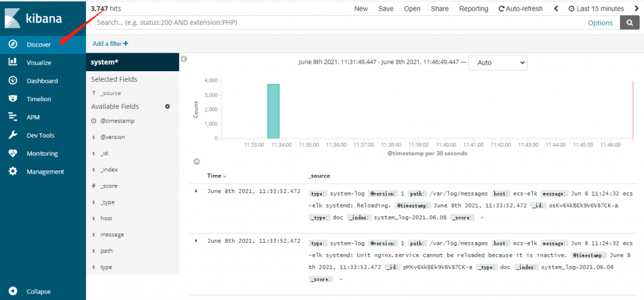The image size is (644, 300).
Task: Click the clock type icon of @timestamp field
Action: 94,121
